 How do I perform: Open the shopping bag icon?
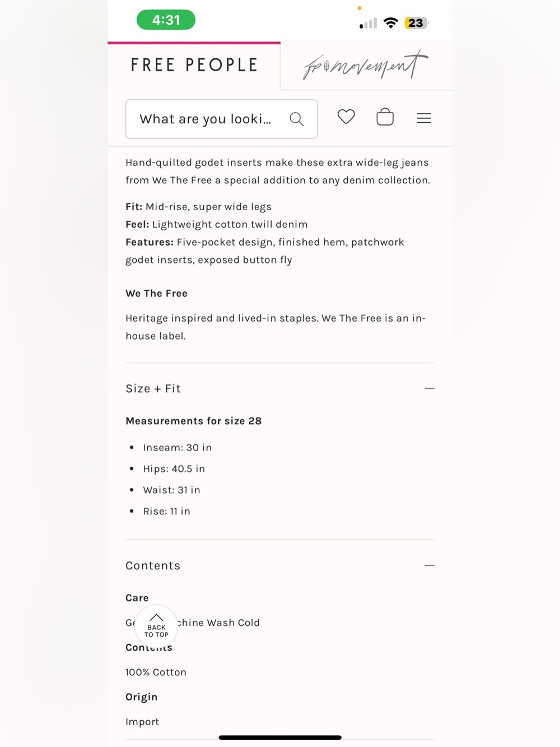point(385,117)
